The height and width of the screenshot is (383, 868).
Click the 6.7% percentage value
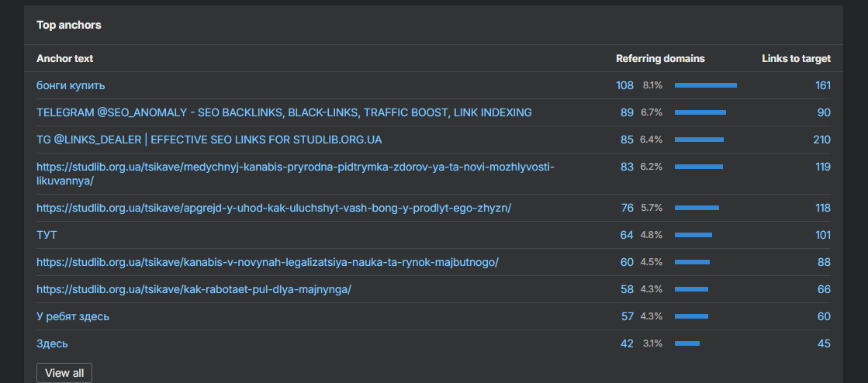tap(652, 112)
